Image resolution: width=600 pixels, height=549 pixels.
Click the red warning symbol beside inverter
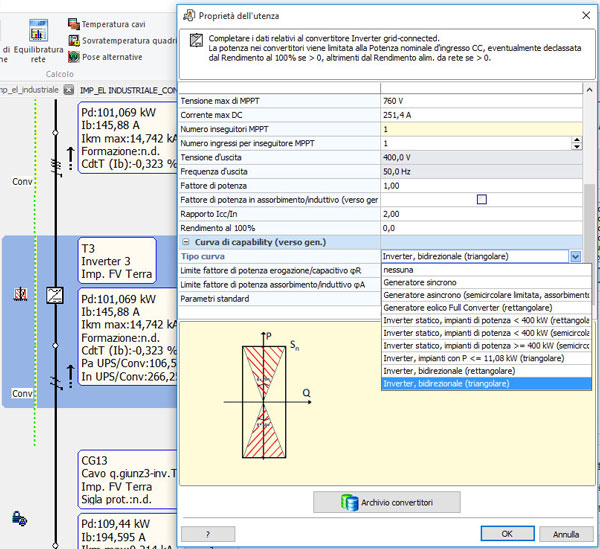pyautogui.click(x=20, y=294)
